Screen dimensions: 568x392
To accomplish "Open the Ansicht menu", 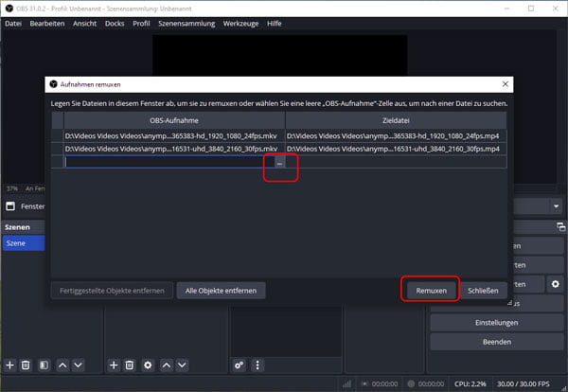I will [x=85, y=24].
